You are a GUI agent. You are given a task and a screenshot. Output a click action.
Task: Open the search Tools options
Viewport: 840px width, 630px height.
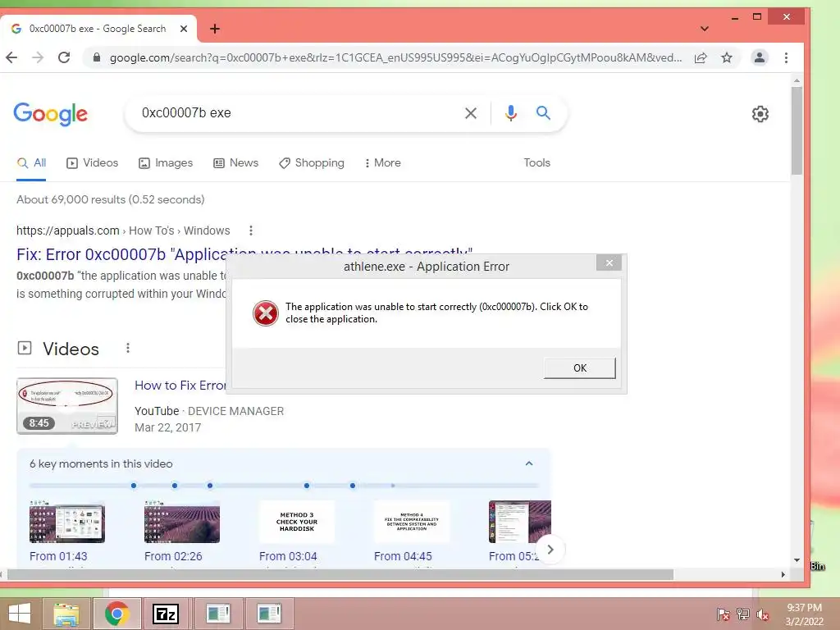tap(536, 163)
